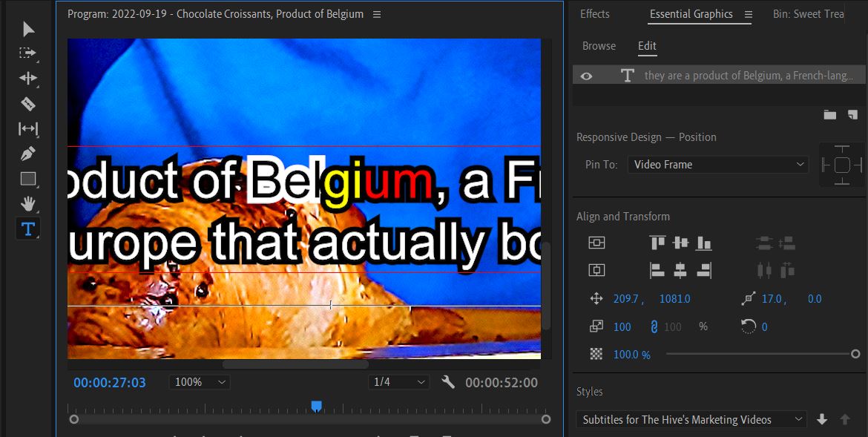Open the Styles dropdown for Subtitles

pos(691,419)
